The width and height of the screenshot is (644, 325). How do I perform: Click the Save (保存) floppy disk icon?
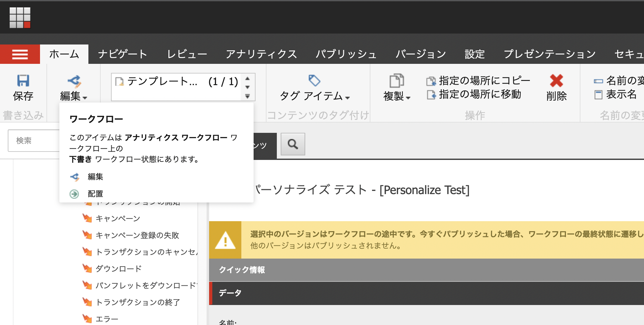pos(23,81)
